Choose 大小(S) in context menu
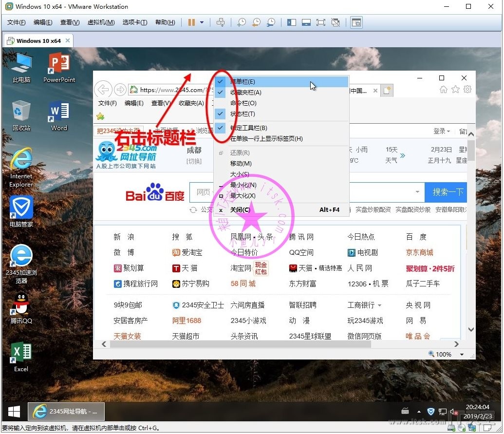Viewport: 504px width, 434px height. click(x=281, y=174)
